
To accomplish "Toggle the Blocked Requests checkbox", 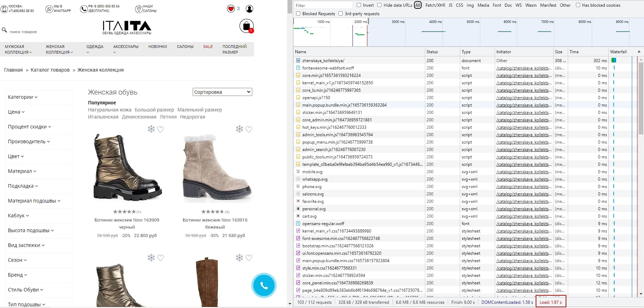I will click(x=298, y=14).
